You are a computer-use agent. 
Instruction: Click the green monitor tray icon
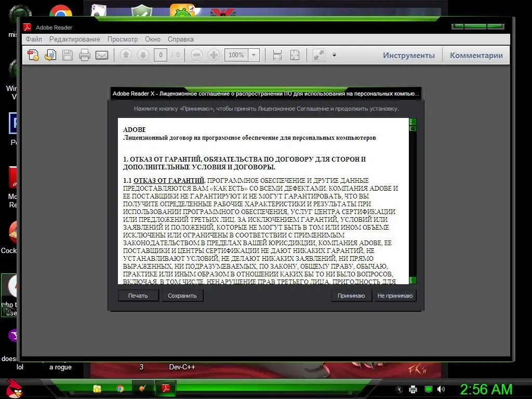[429, 389]
